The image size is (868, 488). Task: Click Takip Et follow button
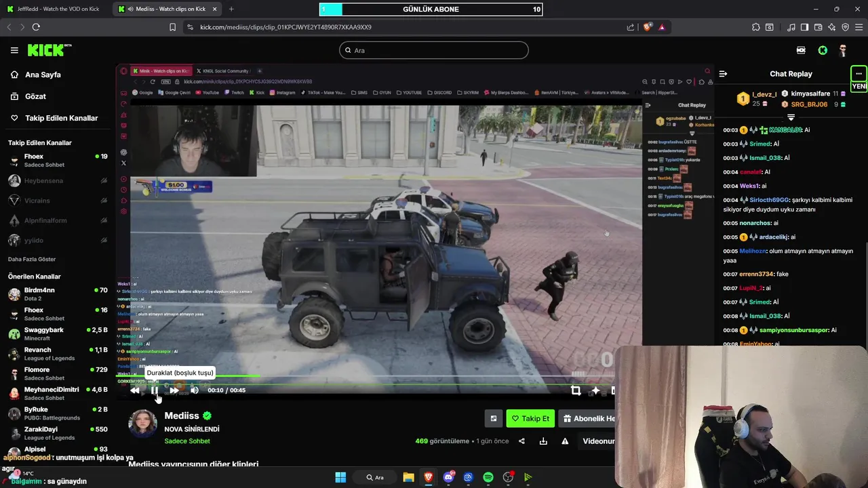pos(530,419)
